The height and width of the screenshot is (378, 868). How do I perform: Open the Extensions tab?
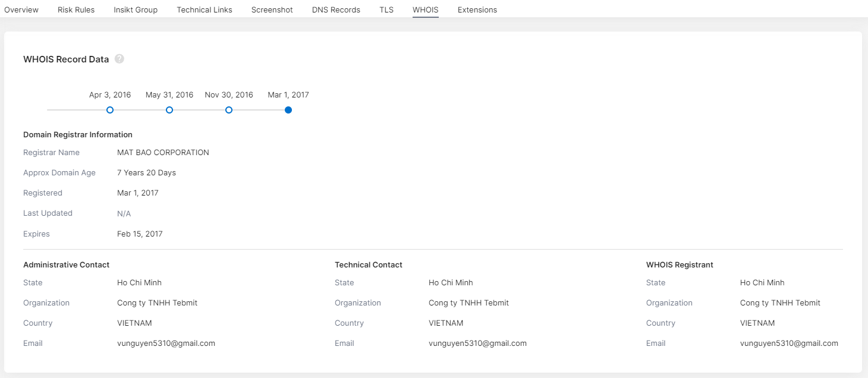coord(477,10)
